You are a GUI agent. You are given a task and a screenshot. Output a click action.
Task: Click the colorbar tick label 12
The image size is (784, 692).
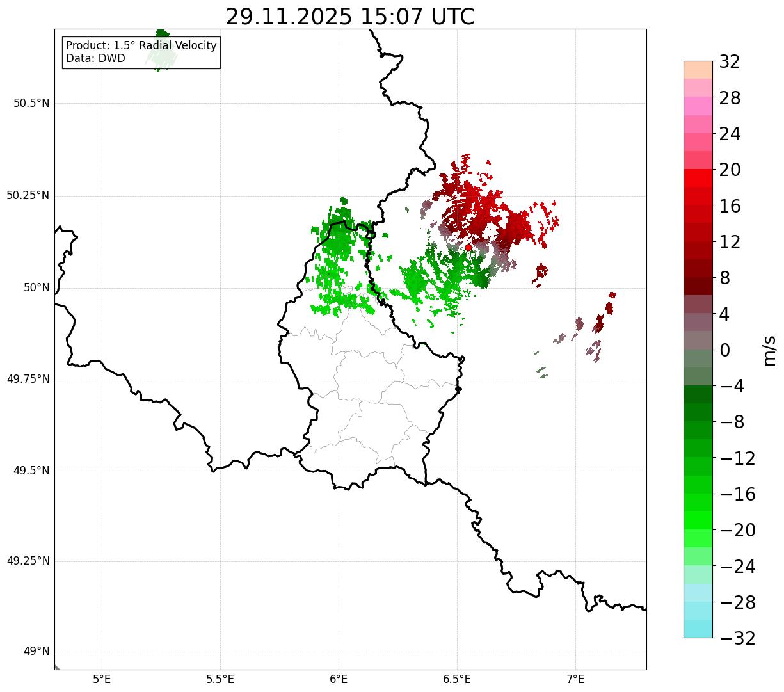(730, 242)
